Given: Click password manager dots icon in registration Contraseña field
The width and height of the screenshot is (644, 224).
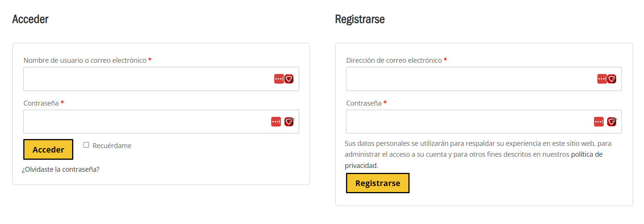Looking at the screenshot, I should (599, 122).
